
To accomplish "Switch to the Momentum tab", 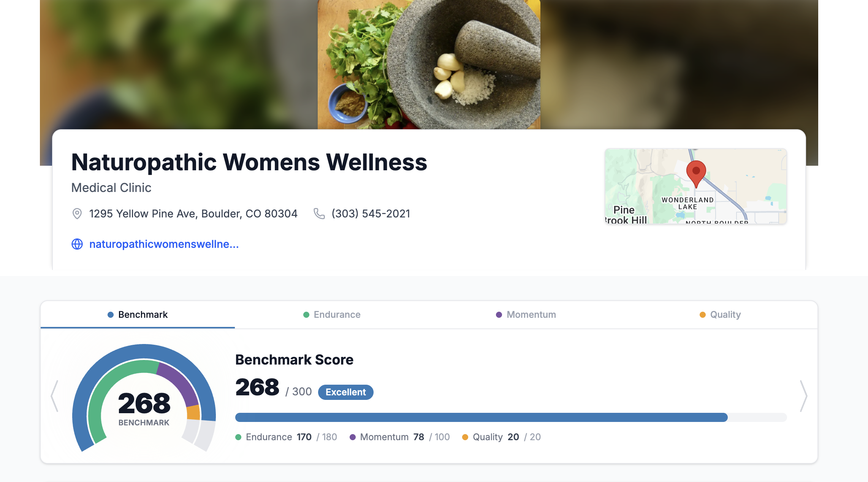I will 526,315.
